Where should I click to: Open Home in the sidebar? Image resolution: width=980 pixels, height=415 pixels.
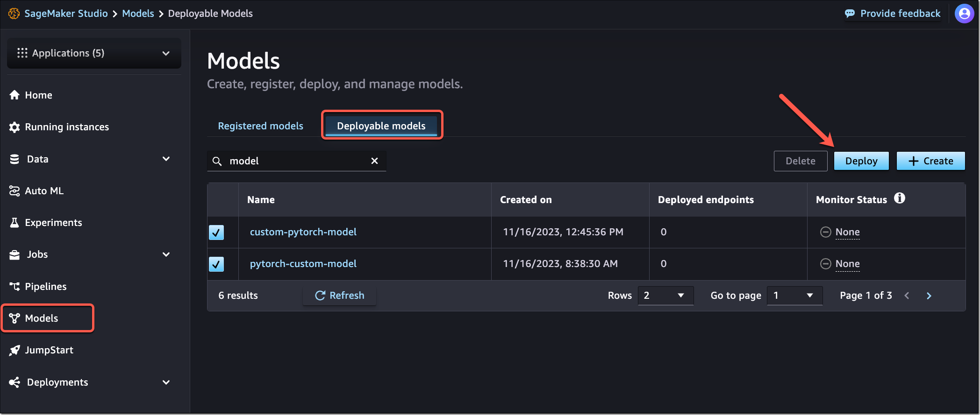[x=38, y=95]
